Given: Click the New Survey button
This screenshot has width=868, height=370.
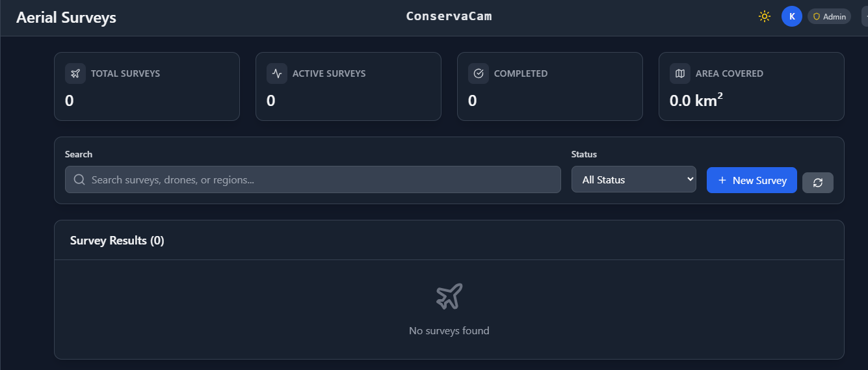Looking at the screenshot, I should pyautogui.click(x=752, y=180).
